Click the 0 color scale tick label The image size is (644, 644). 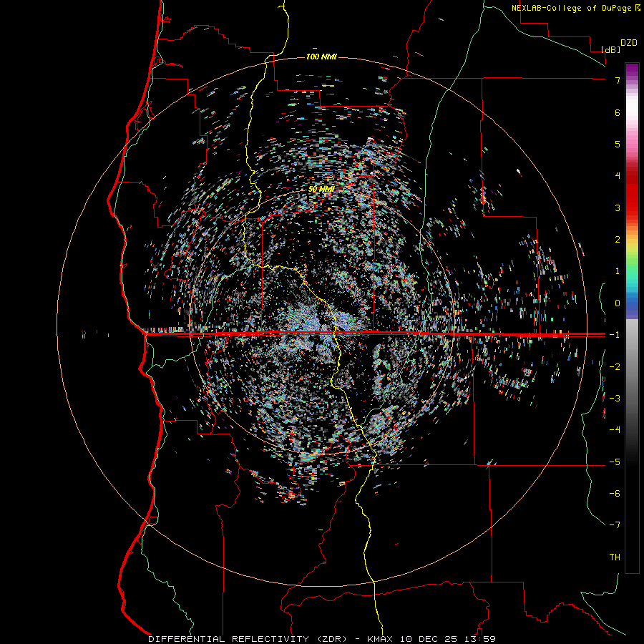click(618, 303)
